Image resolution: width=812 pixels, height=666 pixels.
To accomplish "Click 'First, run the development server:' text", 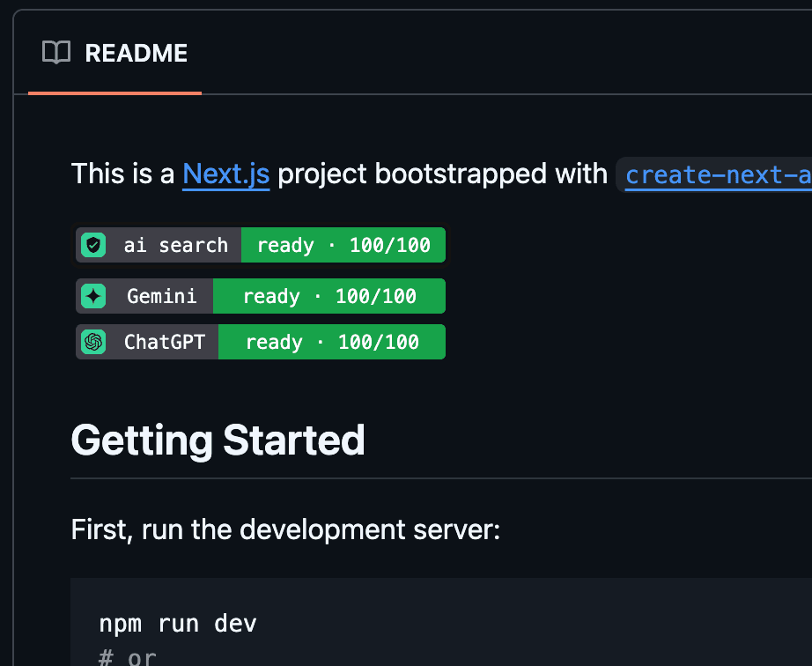I will point(286,529).
